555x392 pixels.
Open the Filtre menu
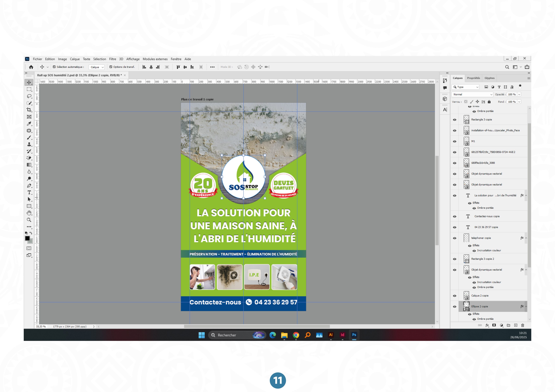click(x=112, y=59)
